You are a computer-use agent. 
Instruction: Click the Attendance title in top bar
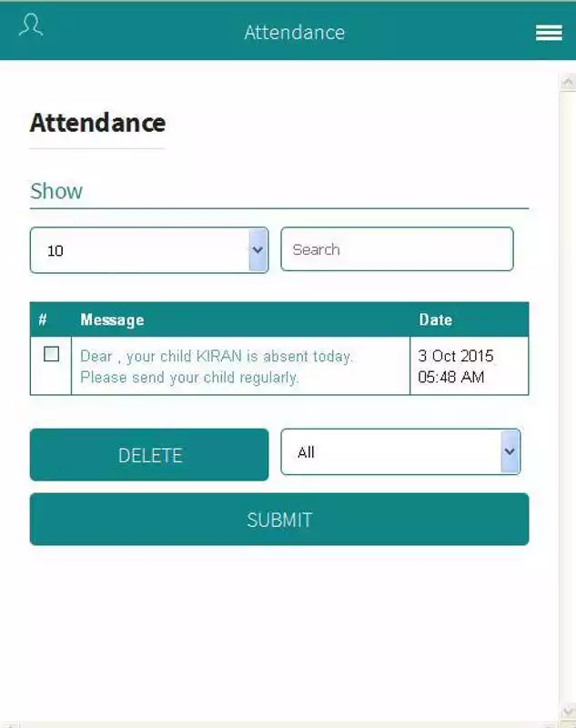click(x=294, y=33)
